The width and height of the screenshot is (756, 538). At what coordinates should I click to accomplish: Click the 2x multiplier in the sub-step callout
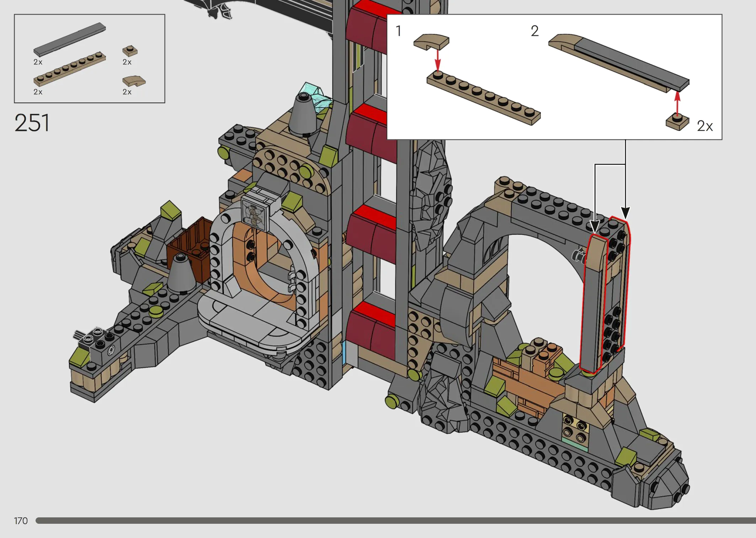[x=705, y=126]
